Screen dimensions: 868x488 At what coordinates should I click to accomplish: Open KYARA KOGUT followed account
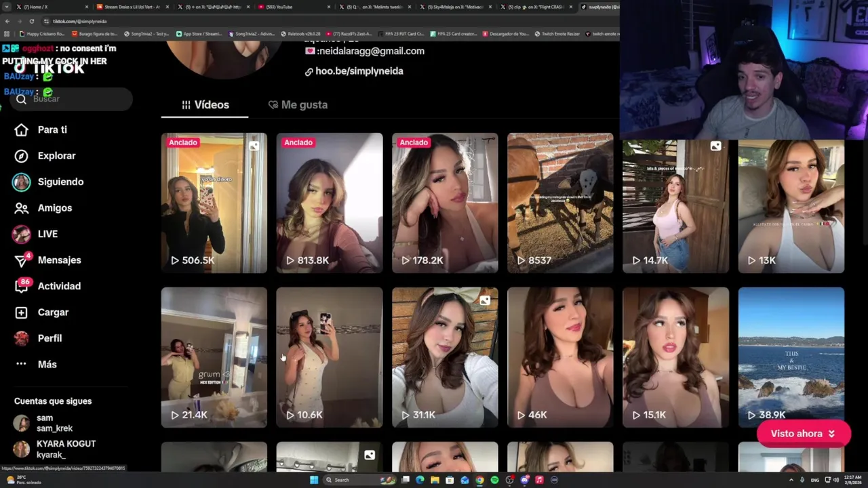(x=54, y=449)
